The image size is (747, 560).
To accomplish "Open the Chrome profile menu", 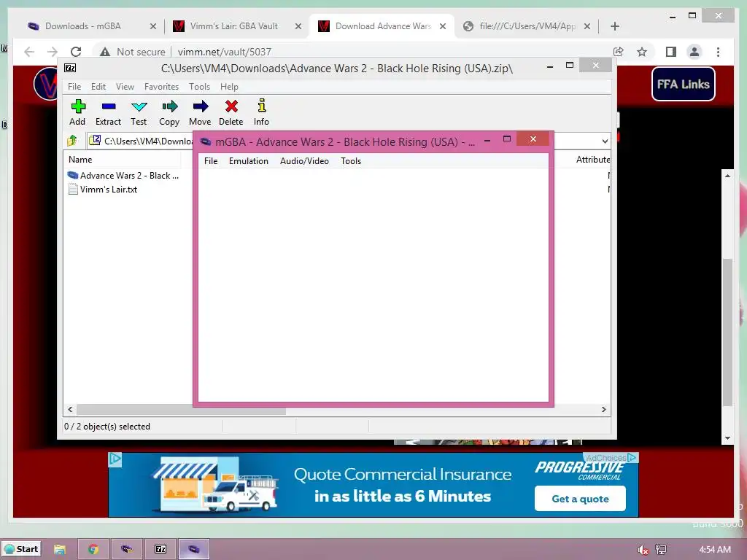I will click(694, 52).
